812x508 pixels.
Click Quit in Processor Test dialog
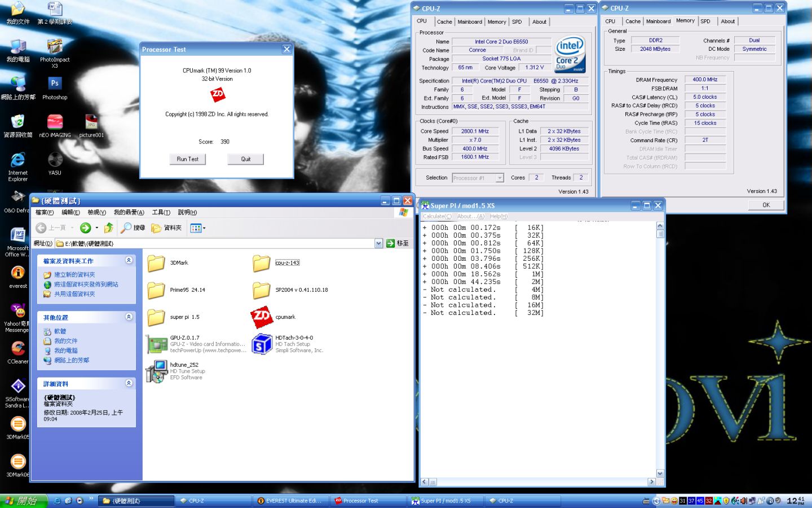tap(246, 159)
